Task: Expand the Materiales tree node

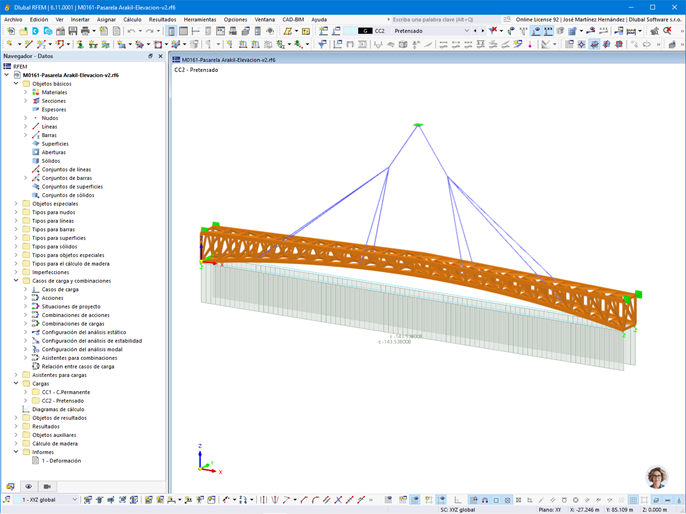Action: pyautogui.click(x=25, y=92)
